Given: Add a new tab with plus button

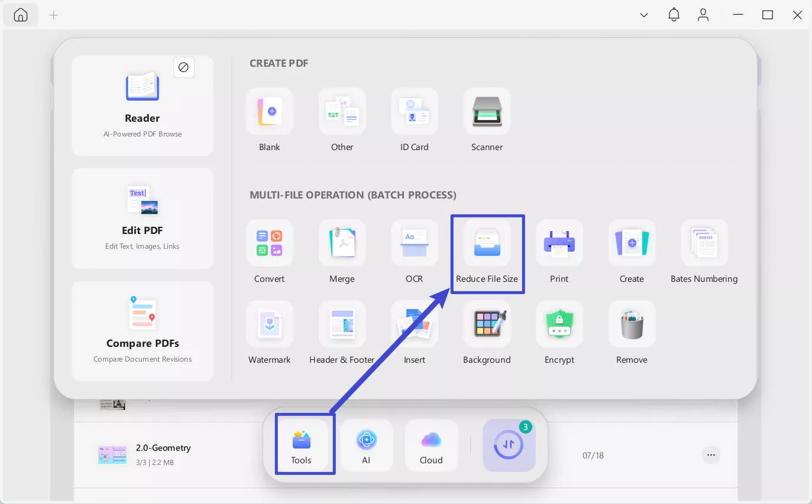Looking at the screenshot, I should tap(54, 15).
